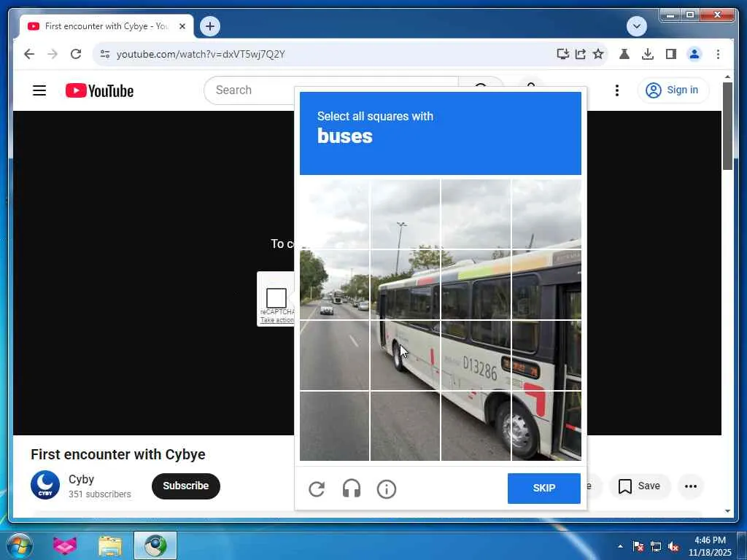Open Cyby channel avatar
The image size is (747, 560).
(x=45, y=485)
